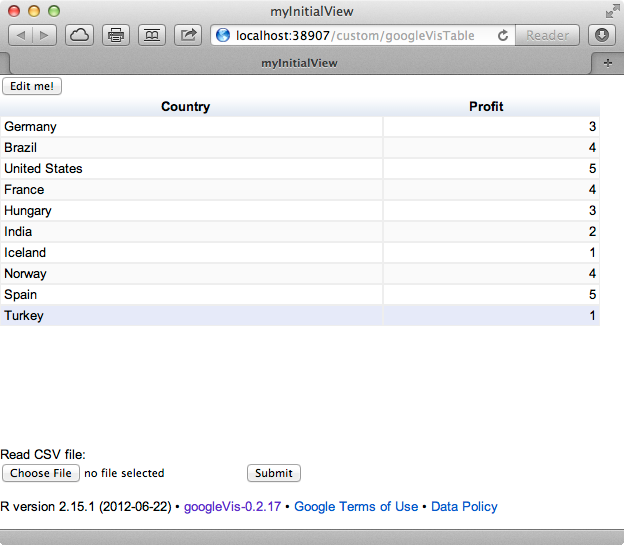
Task: Click United States' profit value 5
Action: point(592,168)
